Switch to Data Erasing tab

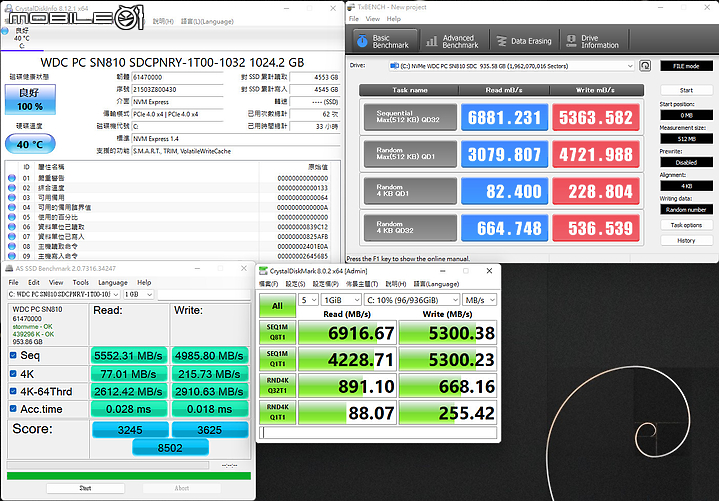[x=525, y=41]
